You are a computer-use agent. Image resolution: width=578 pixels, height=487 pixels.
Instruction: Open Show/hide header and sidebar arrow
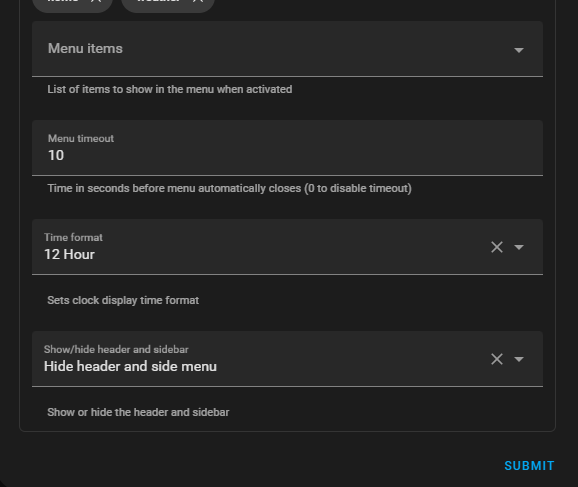point(519,359)
